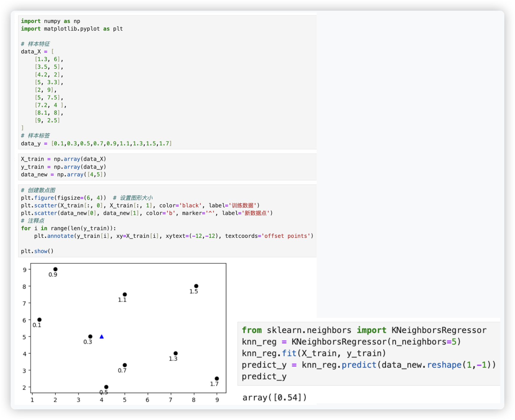Click the data point labeled 1.3
The image size is (515, 420).
[175, 353]
